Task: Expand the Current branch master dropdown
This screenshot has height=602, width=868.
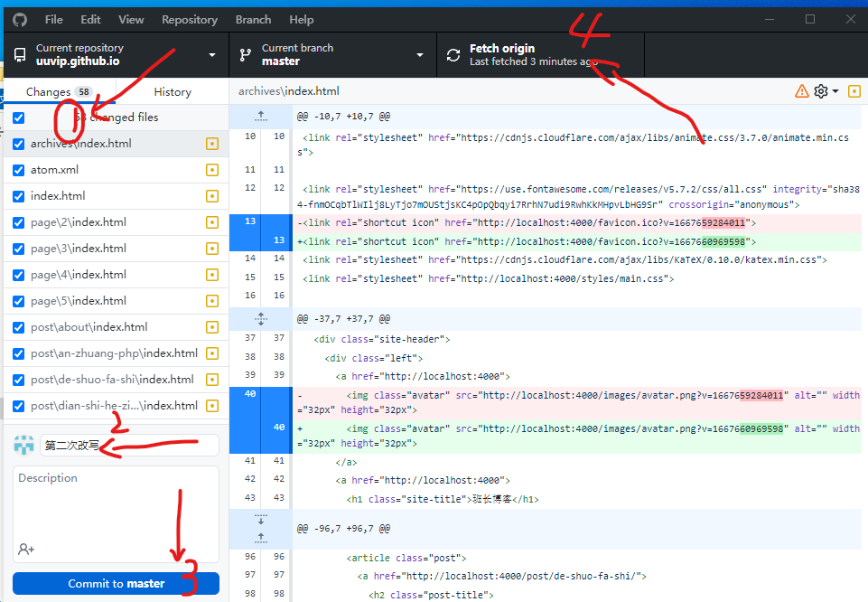Action: pyautogui.click(x=332, y=55)
